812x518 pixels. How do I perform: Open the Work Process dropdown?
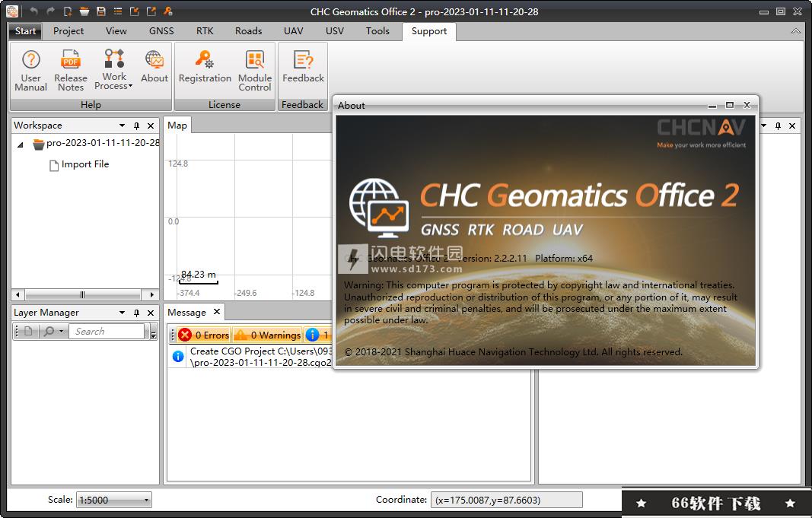[x=114, y=71]
